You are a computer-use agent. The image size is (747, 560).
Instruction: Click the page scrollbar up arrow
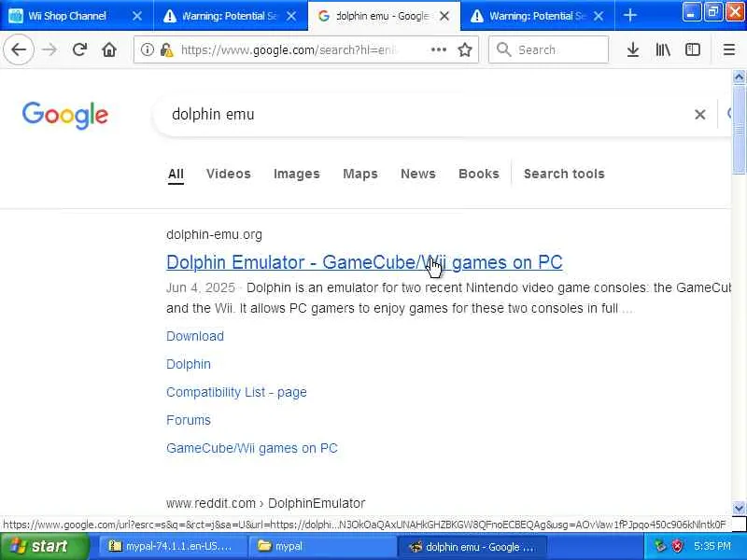739,77
